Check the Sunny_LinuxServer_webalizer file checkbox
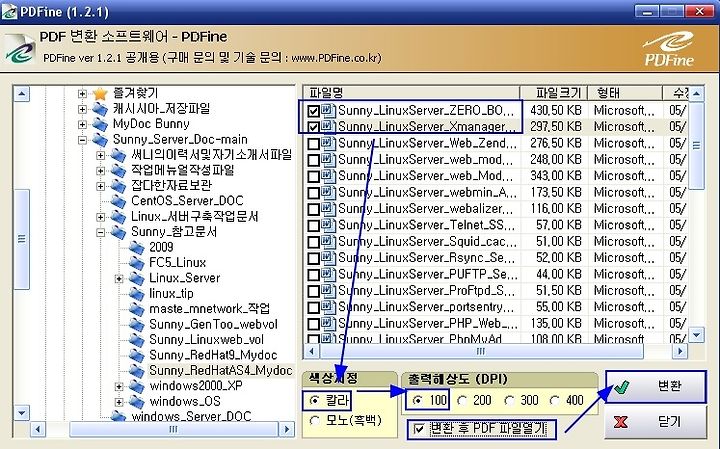Viewport: 720px width, 449px height. 314,209
